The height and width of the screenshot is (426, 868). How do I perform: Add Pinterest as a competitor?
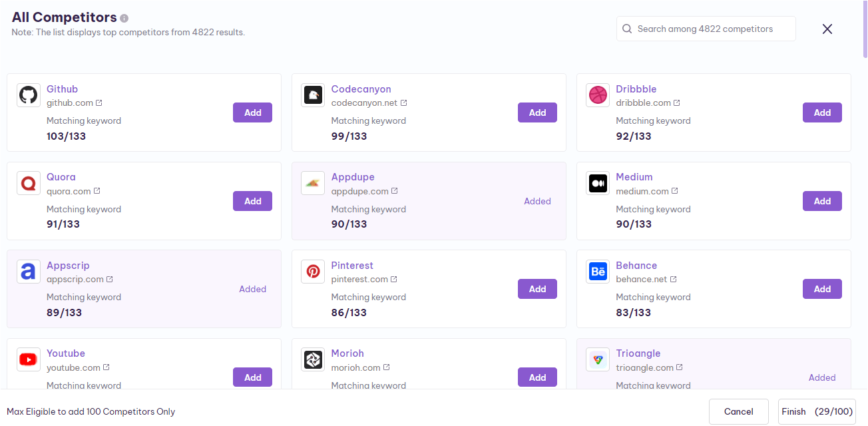coord(537,289)
